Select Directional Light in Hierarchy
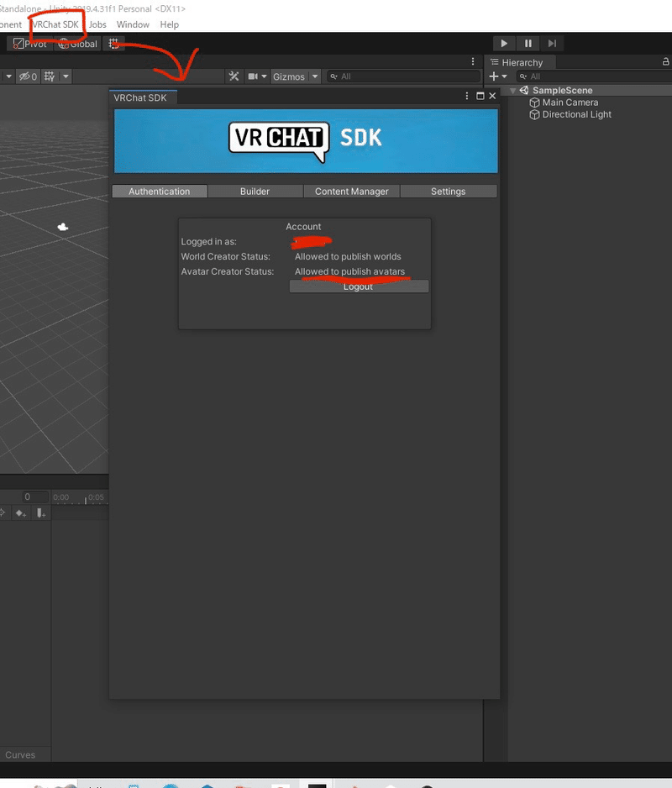672x788 pixels. [x=576, y=114]
